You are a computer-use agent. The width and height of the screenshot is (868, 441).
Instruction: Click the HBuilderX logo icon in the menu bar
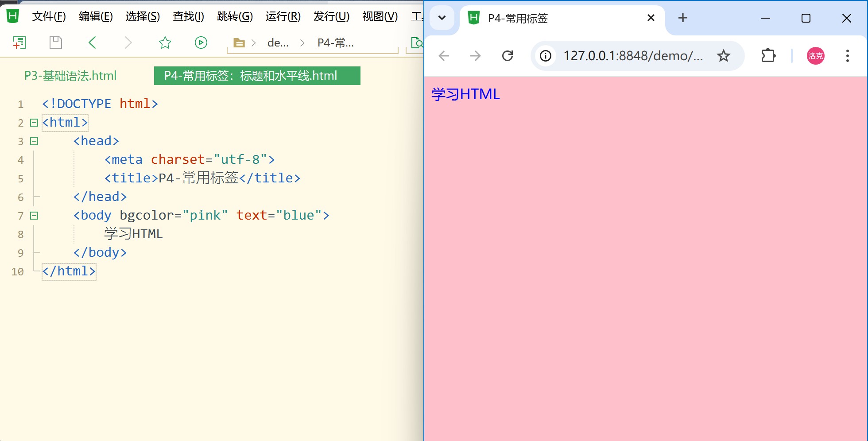tap(13, 16)
